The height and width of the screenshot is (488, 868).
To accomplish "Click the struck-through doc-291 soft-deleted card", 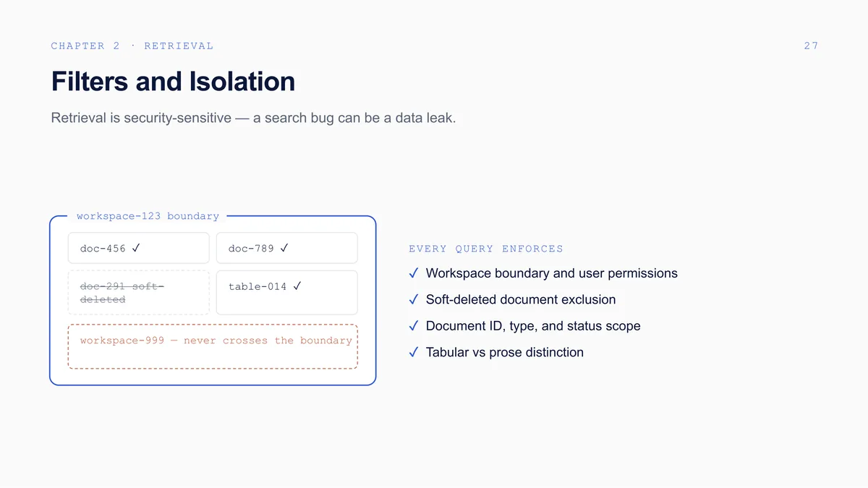I will (x=139, y=293).
